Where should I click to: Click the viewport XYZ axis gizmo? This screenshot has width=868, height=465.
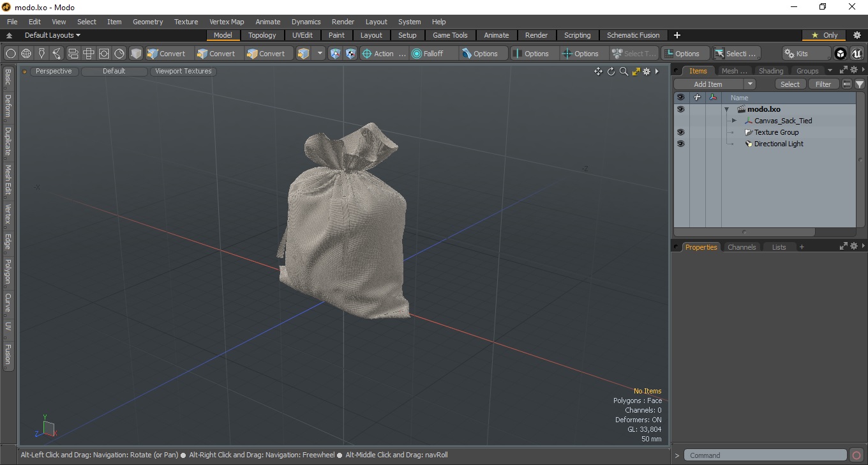click(45, 428)
